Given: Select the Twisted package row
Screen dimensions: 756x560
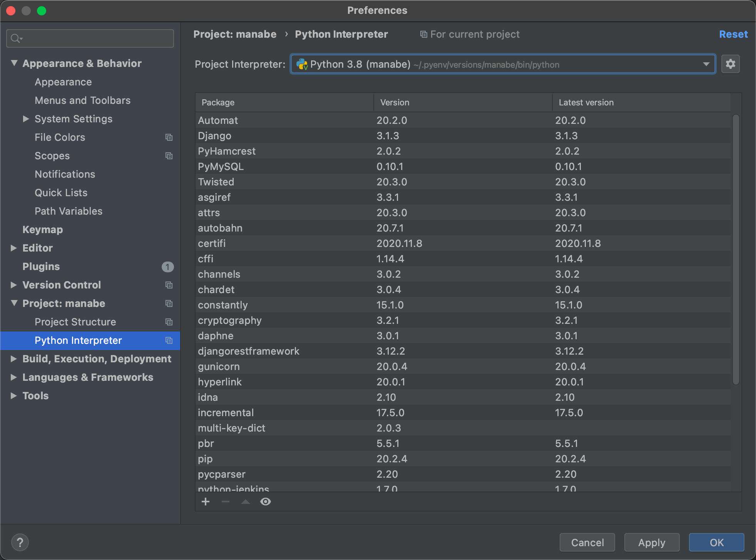Looking at the screenshot, I should tap(463, 182).
